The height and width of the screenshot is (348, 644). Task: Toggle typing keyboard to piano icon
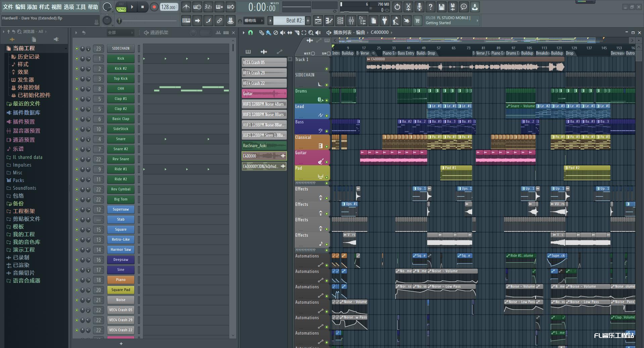click(186, 21)
